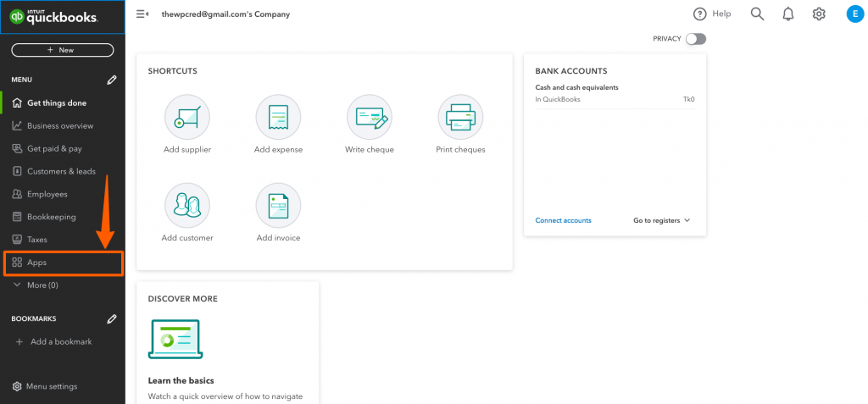Click the Taxes icon in sidebar

pos(17,240)
